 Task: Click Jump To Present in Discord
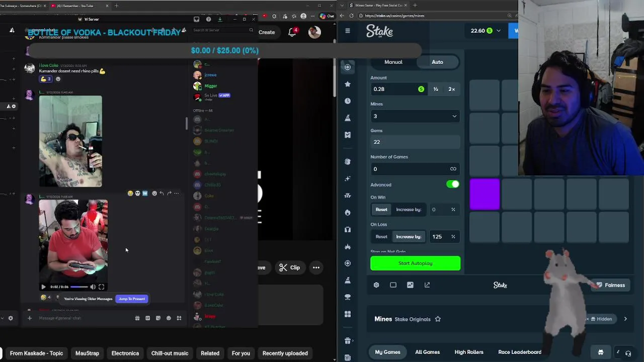tap(132, 299)
